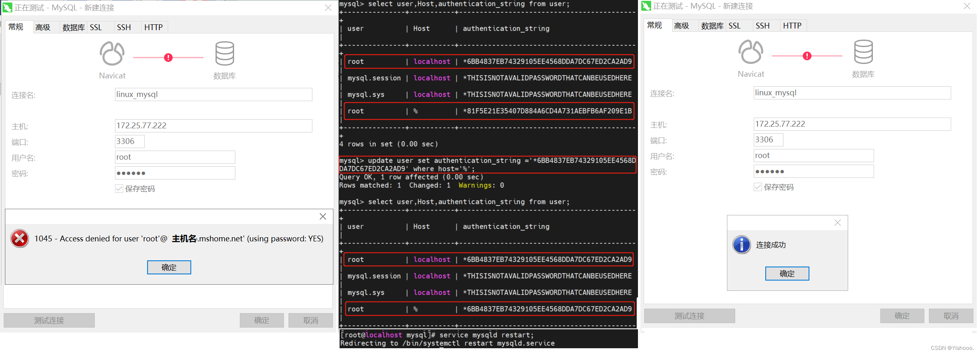Click the blue info icon in success dialog
This screenshot has width=980, height=354.
pyautogui.click(x=742, y=245)
